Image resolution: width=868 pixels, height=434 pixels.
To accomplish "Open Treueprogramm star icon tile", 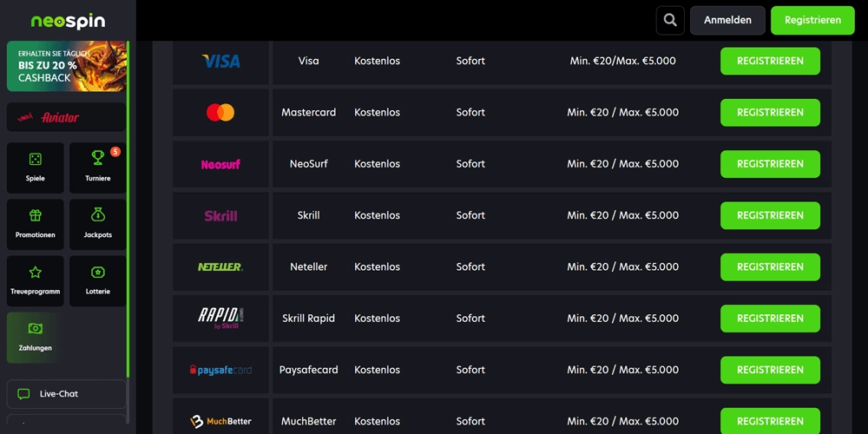I will click(36, 280).
